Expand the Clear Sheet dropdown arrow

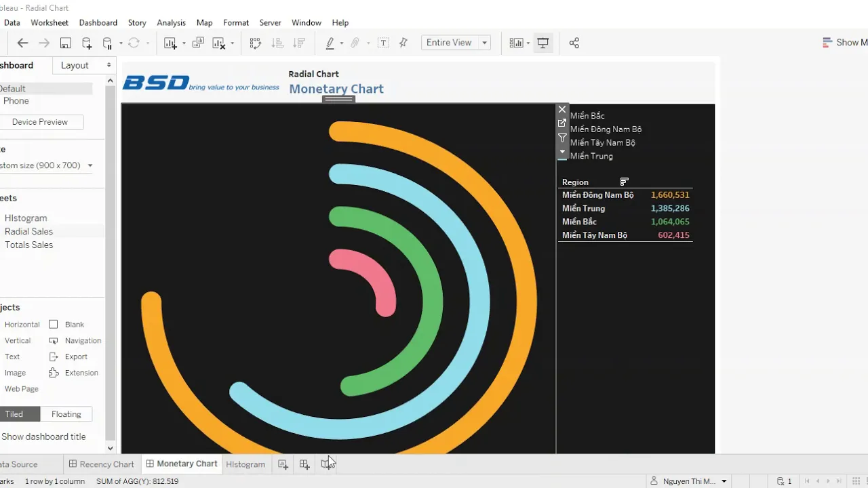[233, 43]
